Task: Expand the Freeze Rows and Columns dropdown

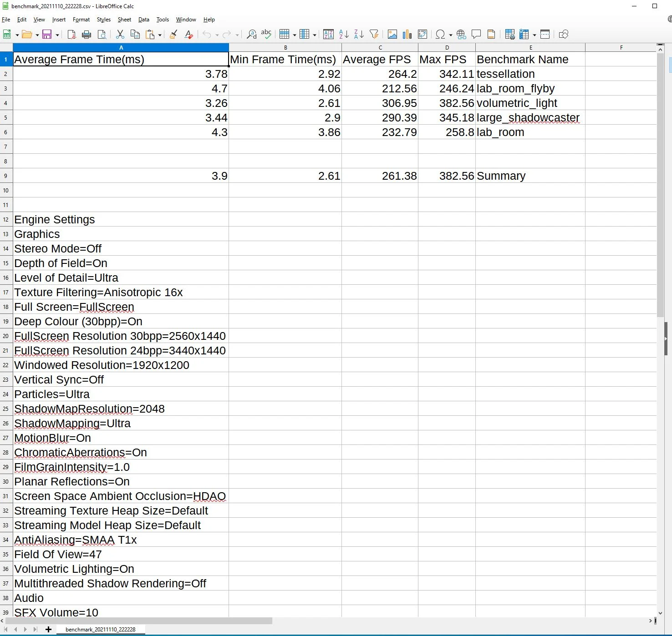Action: (535, 35)
